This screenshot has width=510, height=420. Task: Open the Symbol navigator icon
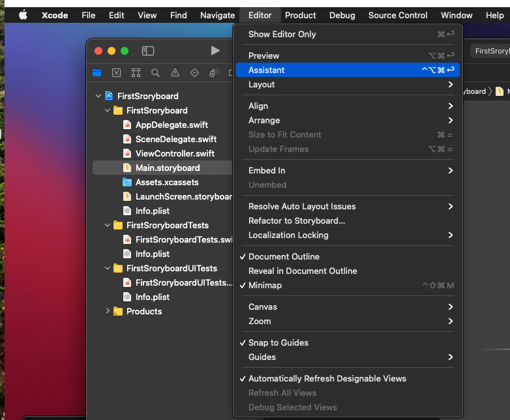[136, 72]
